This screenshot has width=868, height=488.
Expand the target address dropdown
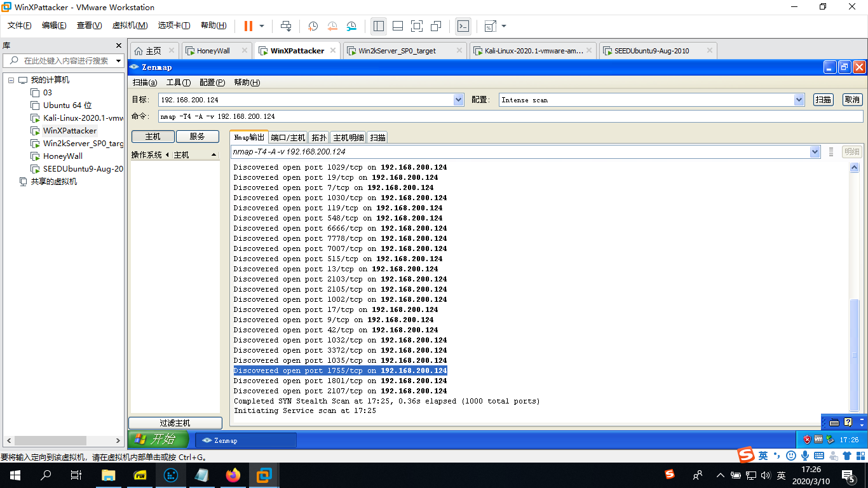coord(459,100)
